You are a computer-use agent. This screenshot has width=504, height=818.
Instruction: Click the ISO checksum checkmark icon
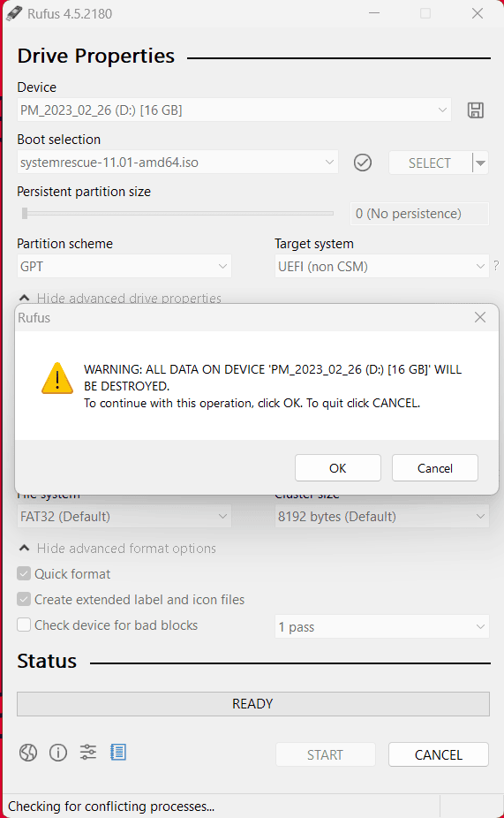coord(363,163)
